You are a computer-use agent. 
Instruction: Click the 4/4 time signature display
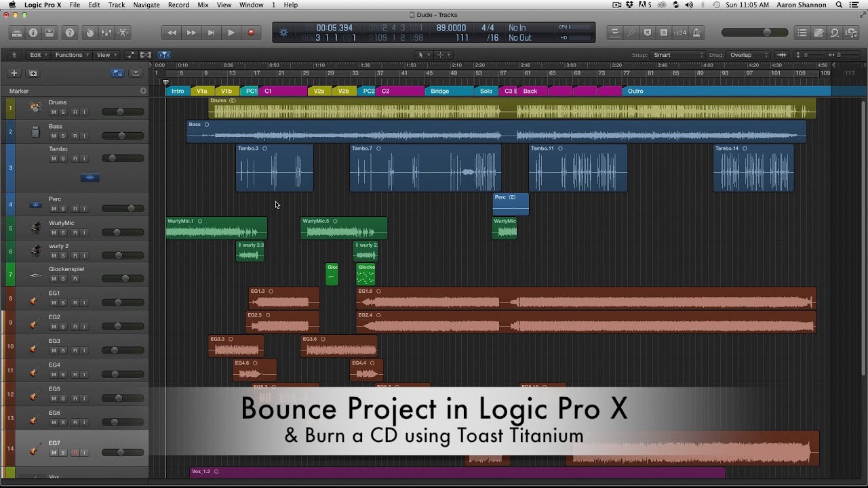[x=488, y=28]
